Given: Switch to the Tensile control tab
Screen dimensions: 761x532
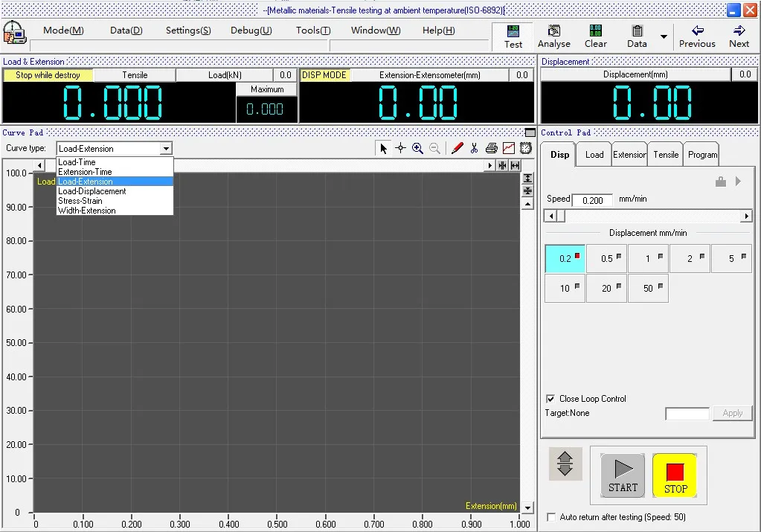Looking at the screenshot, I should tap(666, 155).
